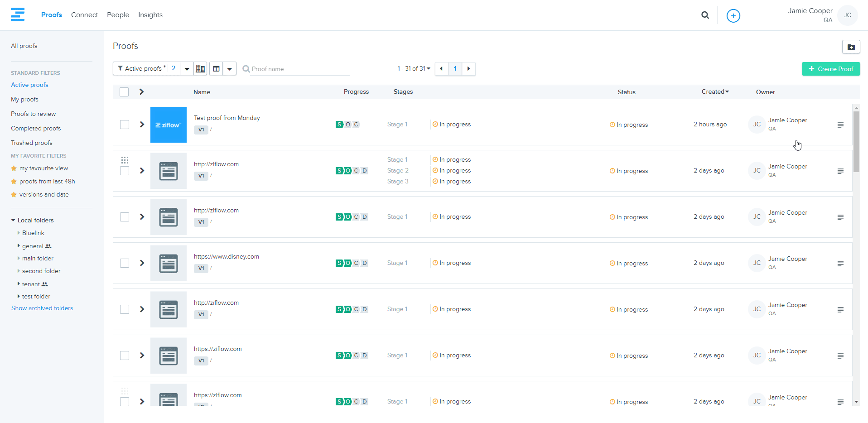Open actions menu for Test proof from Monday
The height and width of the screenshot is (423, 868).
click(x=840, y=125)
